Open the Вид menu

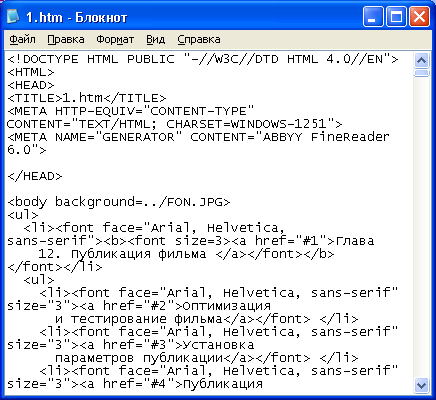[x=156, y=40]
